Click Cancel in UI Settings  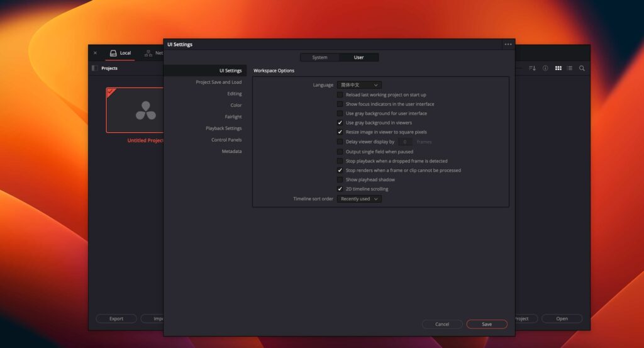(x=442, y=324)
